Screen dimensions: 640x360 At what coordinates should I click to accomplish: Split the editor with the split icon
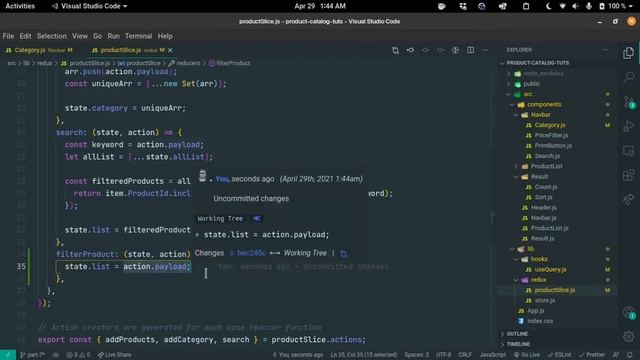[x=470, y=50]
